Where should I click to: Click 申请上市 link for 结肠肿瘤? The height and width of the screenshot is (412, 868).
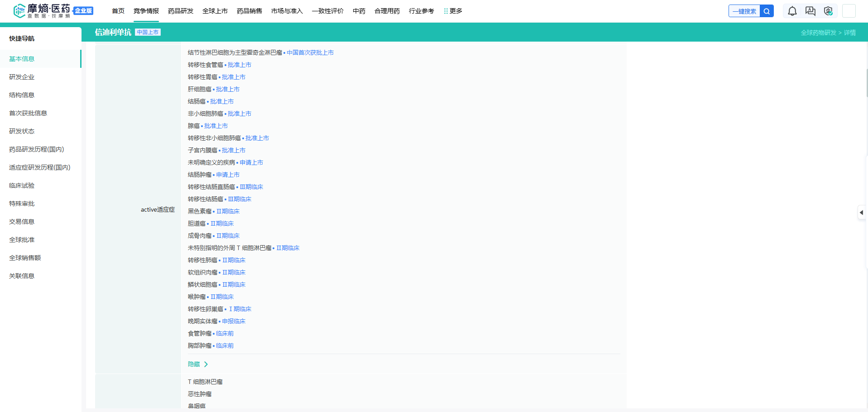click(228, 175)
